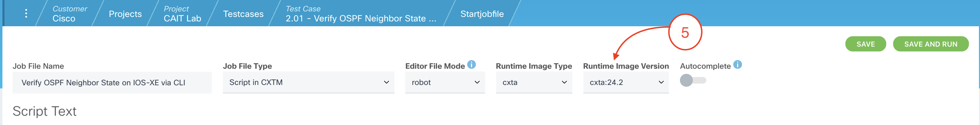Click the Autocomplete info icon
This screenshot has height=125, width=980.
click(737, 65)
